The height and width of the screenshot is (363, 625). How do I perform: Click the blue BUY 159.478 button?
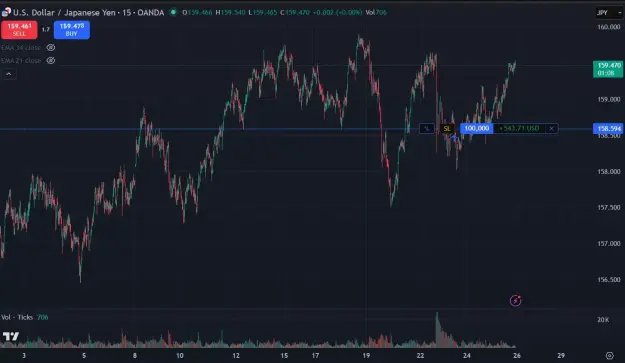pos(72,30)
